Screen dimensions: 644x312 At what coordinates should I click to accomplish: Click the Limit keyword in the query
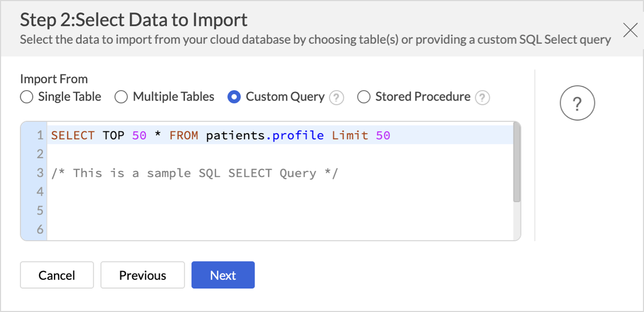350,135
